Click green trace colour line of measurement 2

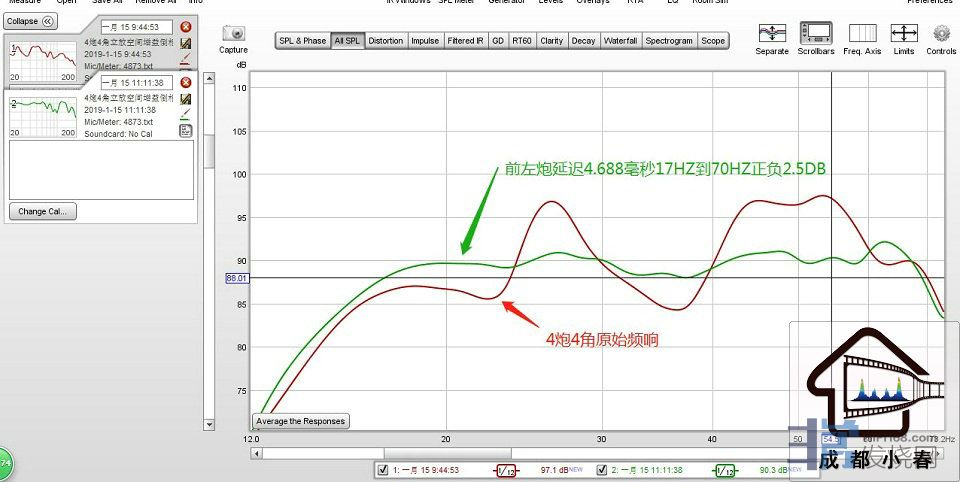click(185, 121)
